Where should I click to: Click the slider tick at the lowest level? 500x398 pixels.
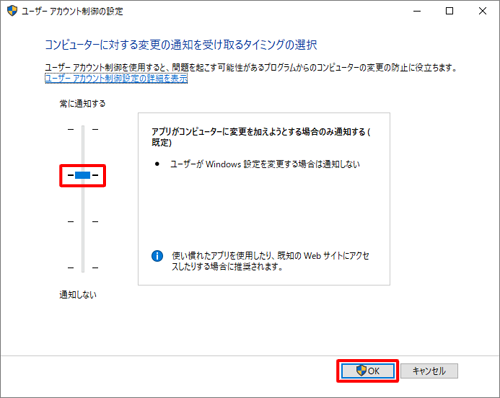(x=83, y=268)
